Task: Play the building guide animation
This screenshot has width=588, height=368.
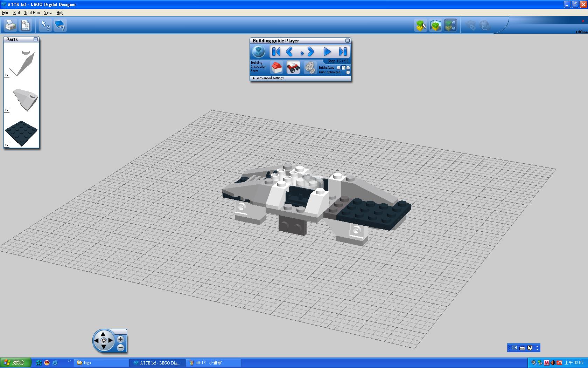Action: (327, 52)
